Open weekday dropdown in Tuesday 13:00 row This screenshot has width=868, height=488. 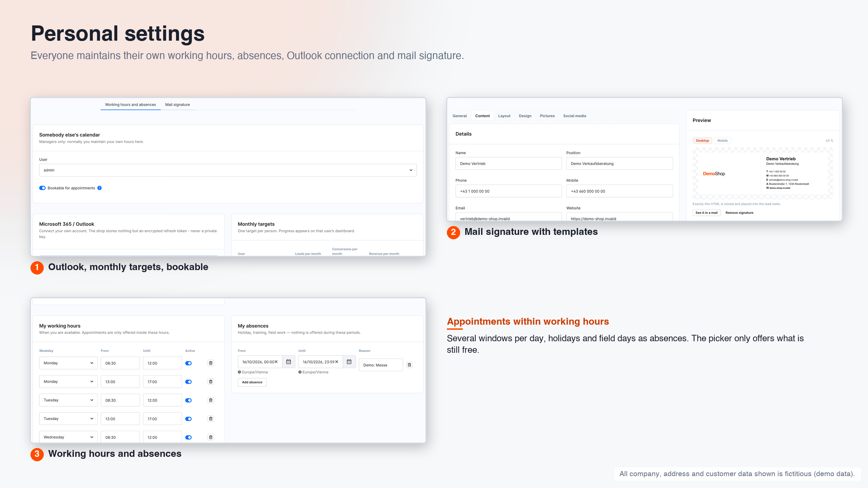click(68, 419)
